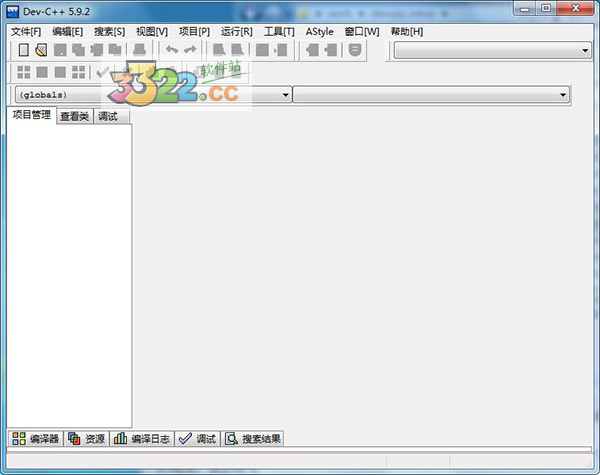Open the 工具[T] menu
Viewport: 600px width, 475px height.
(279, 32)
